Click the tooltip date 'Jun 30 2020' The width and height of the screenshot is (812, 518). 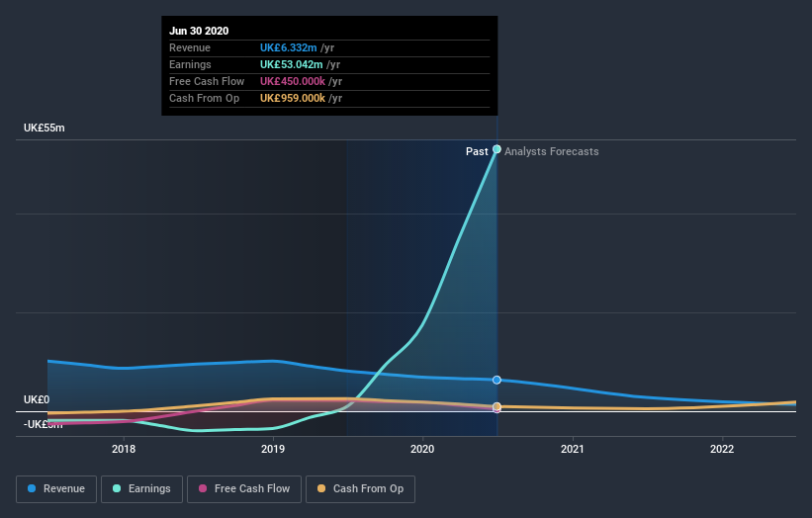[x=199, y=31]
